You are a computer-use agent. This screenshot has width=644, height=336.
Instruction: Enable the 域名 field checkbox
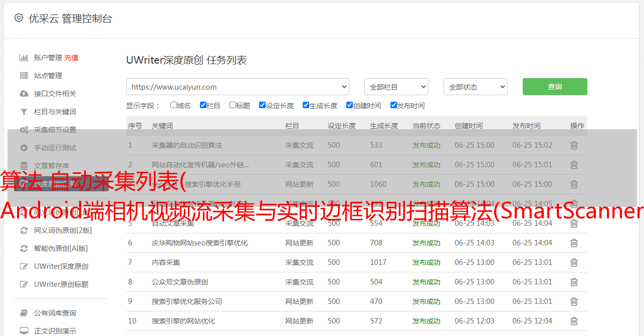click(x=173, y=105)
